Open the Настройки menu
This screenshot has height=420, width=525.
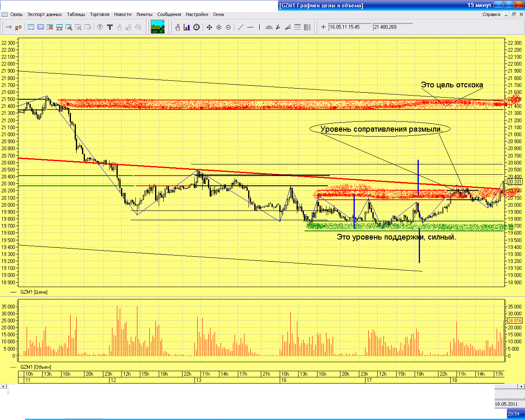(197, 14)
